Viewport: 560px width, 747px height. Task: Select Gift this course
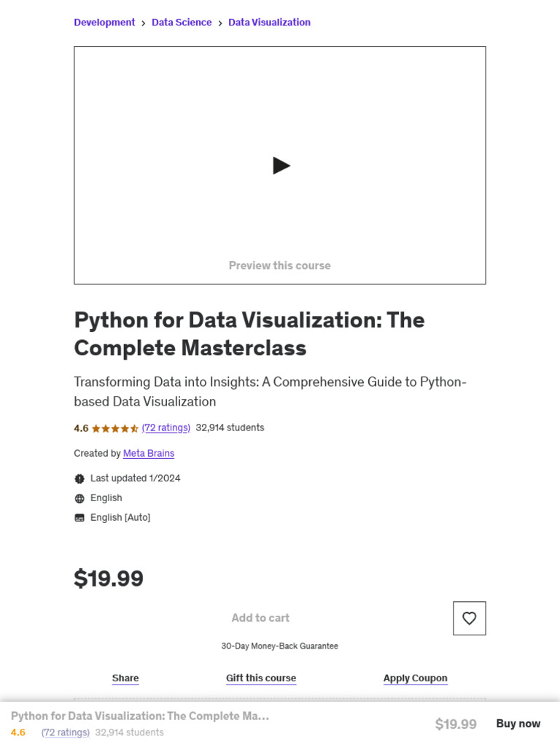click(x=261, y=678)
